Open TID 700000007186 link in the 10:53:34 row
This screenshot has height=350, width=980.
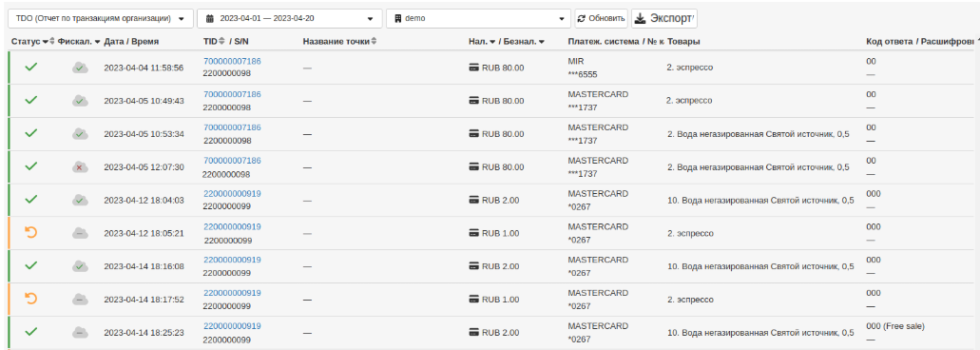click(x=233, y=127)
